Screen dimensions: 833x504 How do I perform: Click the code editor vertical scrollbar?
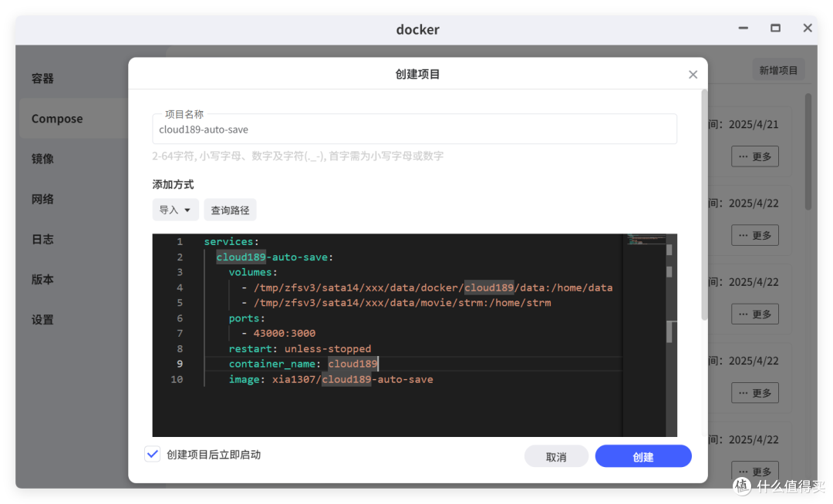pos(672,335)
